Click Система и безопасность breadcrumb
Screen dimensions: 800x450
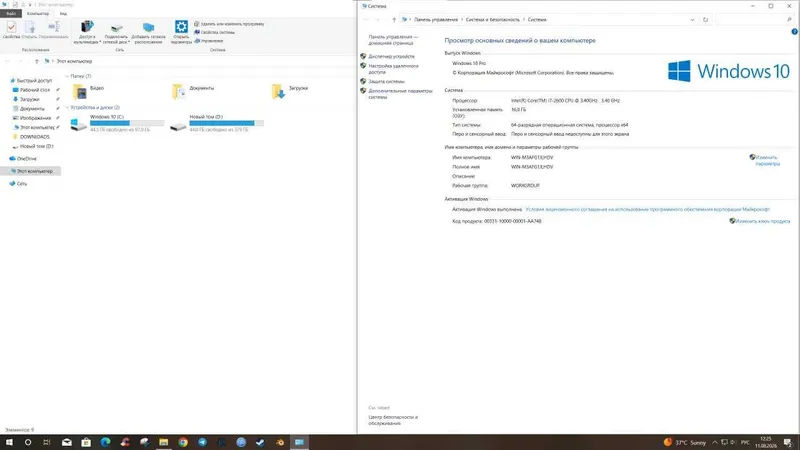492,20
